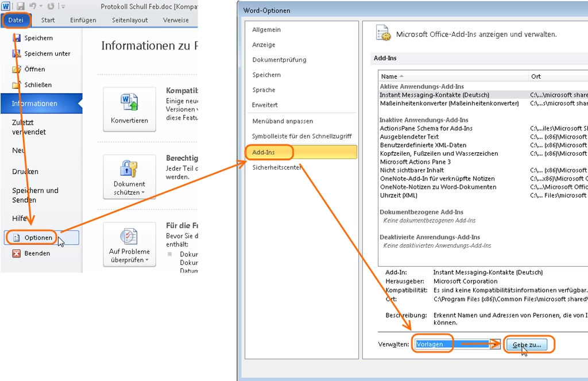Select Speichern unter in the Datei menu

[x=47, y=53]
